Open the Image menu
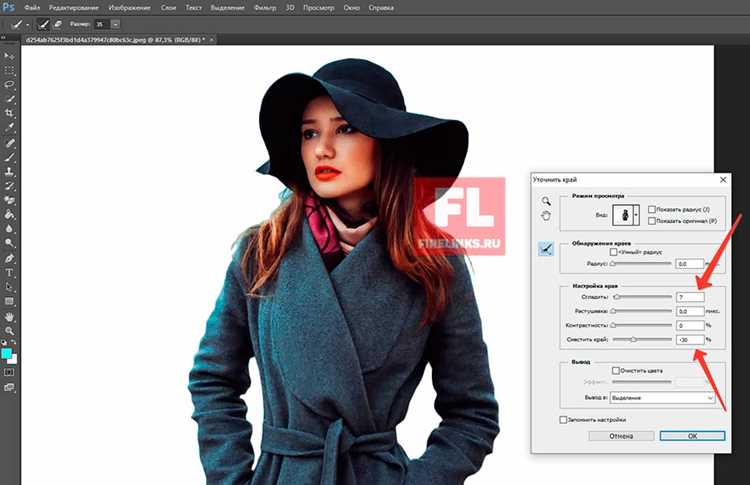 [x=129, y=8]
